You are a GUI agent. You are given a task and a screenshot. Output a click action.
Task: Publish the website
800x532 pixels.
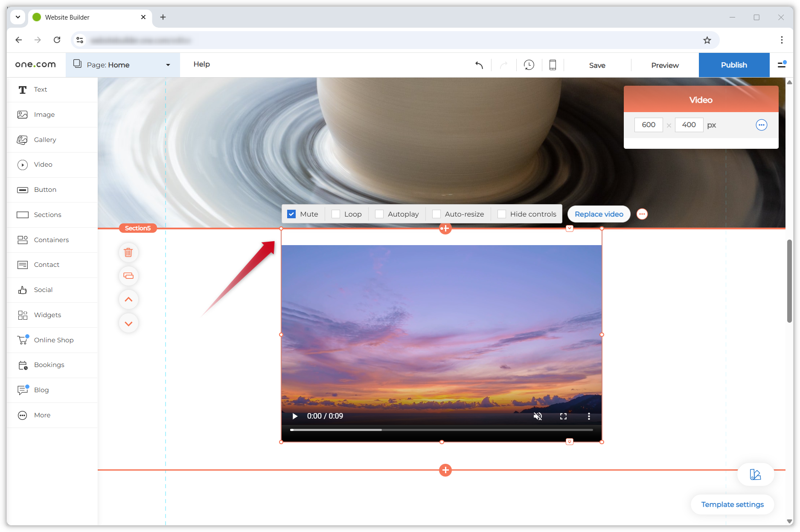(x=734, y=65)
